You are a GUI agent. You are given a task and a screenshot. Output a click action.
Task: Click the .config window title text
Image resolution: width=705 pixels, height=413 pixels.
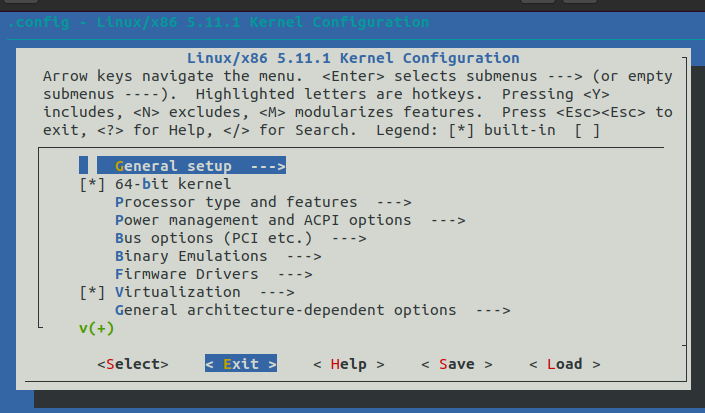tap(219, 22)
